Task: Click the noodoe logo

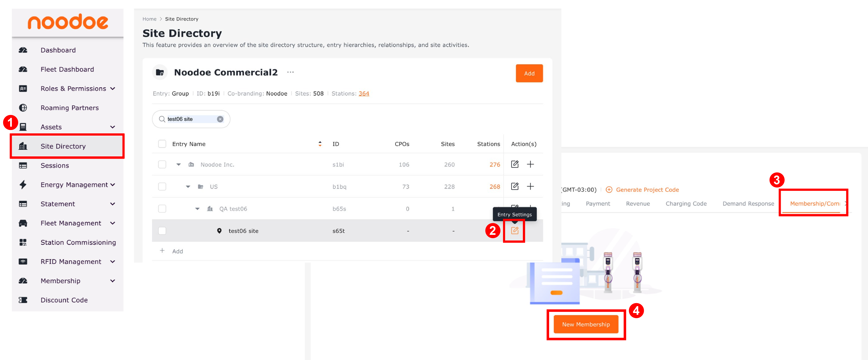Action: (68, 21)
